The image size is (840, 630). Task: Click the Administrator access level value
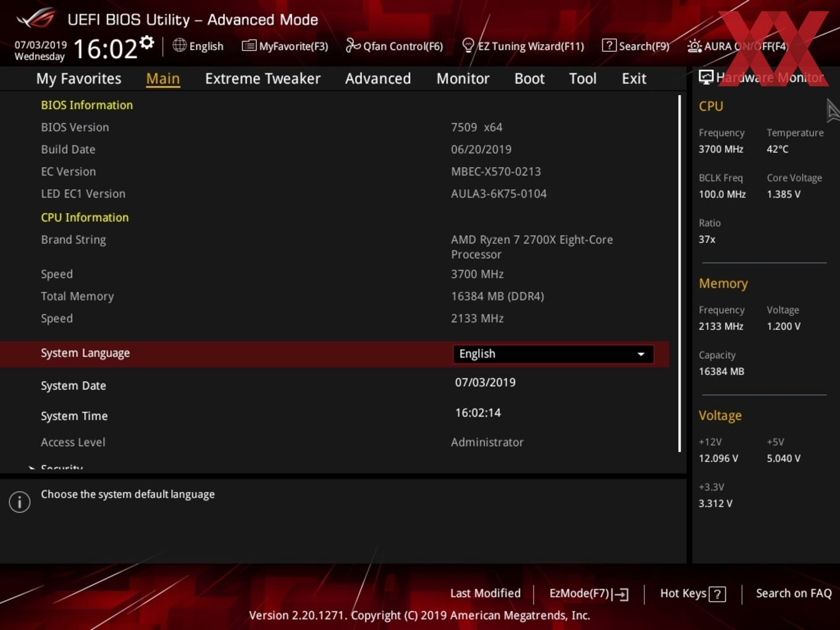pos(487,442)
